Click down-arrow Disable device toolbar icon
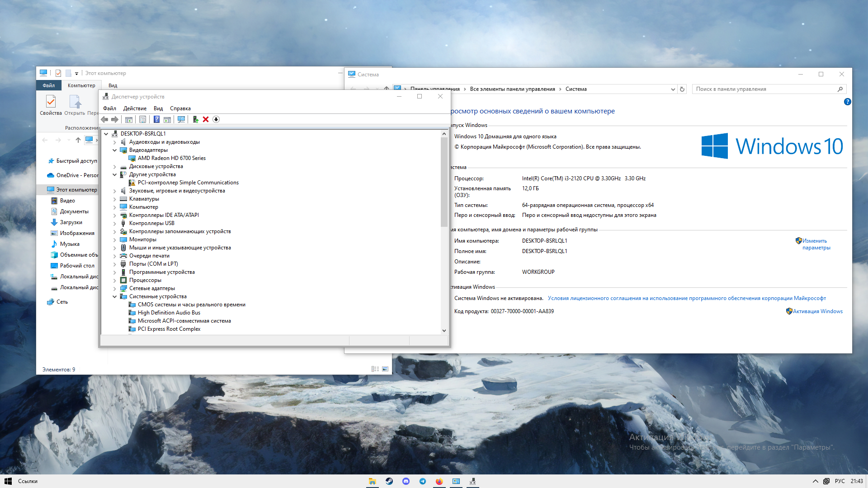 216,119
